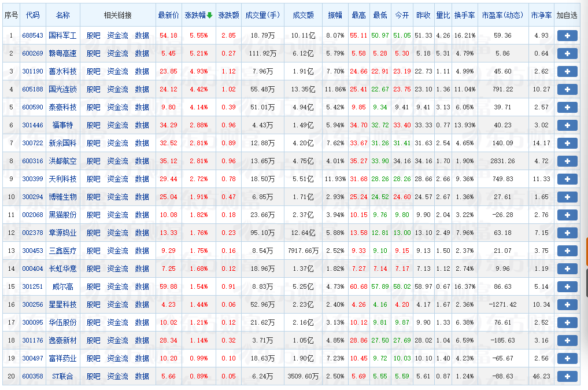Add 黑猫股份 to watchlist with plus button
Image resolution: width=588 pixels, height=390 pixels.
coord(567,215)
